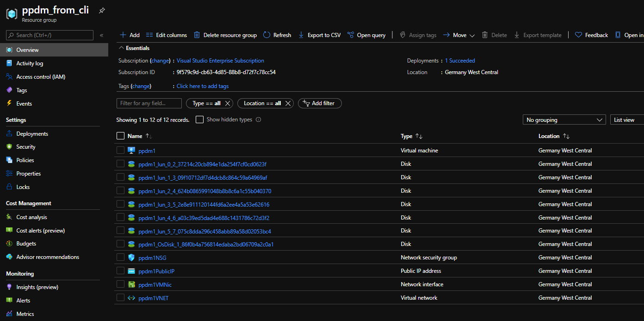644x321 pixels.
Task: Open the No grouping dropdown
Action: (564, 120)
